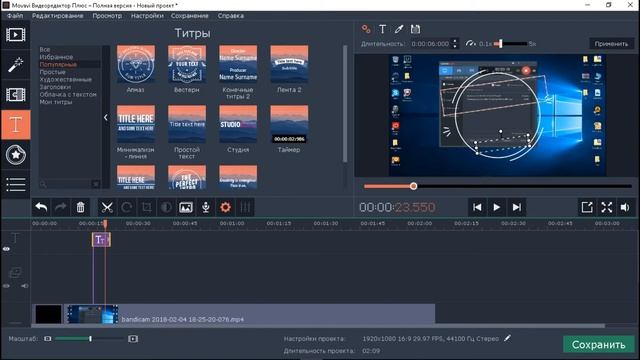640x360 pixels.
Task: Adjust the duration stepper arrows
Action: coord(455,44)
